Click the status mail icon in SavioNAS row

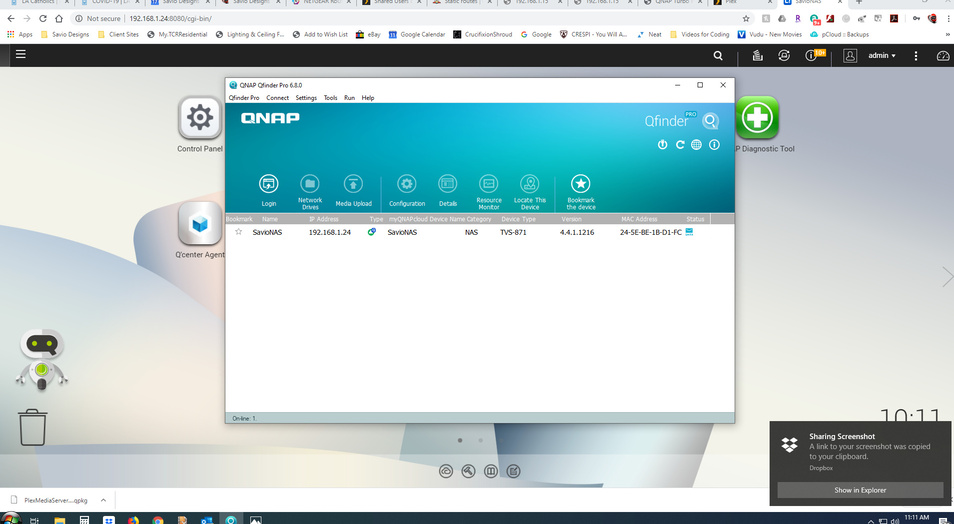tap(689, 232)
